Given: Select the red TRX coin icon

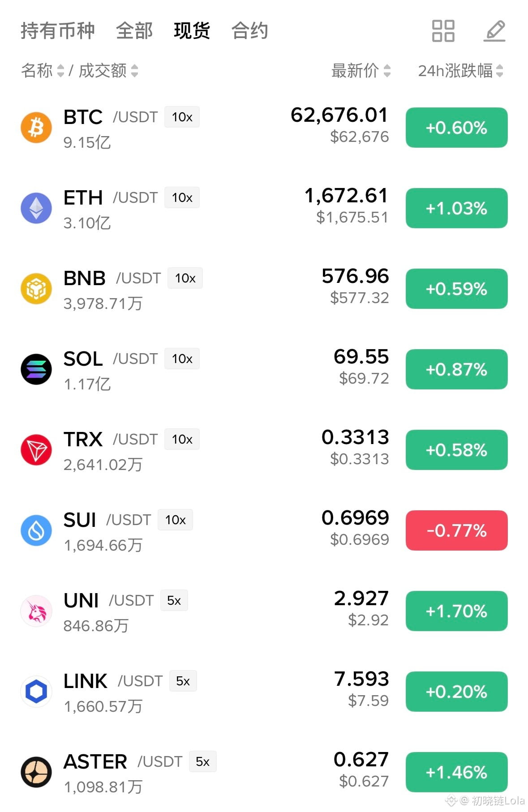Looking at the screenshot, I should coord(36,450).
